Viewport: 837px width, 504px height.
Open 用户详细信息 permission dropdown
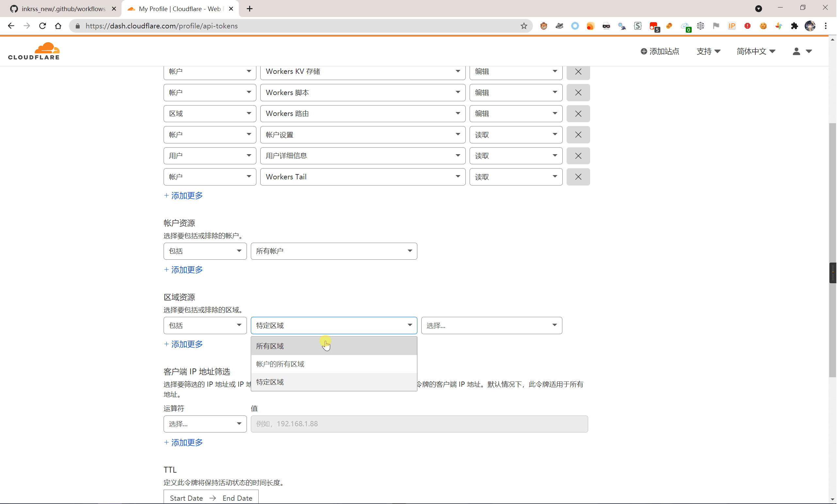[362, 156]
